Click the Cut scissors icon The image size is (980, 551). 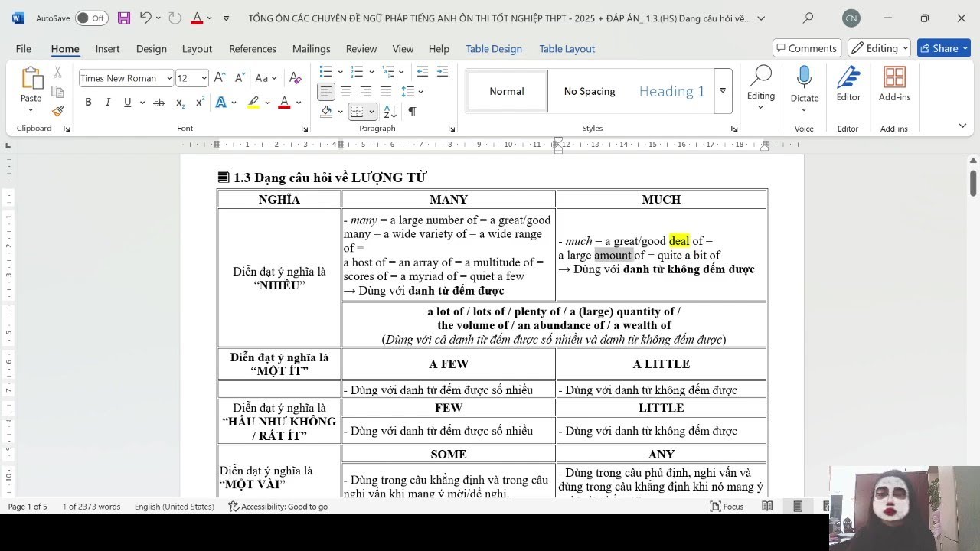(57, 73)
